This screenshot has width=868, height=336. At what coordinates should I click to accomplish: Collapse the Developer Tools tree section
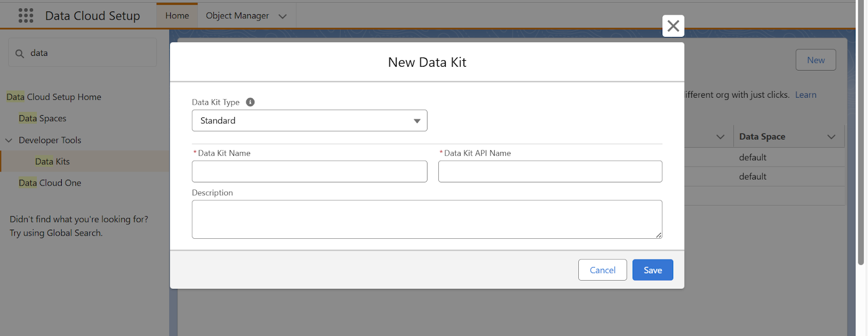point(9,140)
